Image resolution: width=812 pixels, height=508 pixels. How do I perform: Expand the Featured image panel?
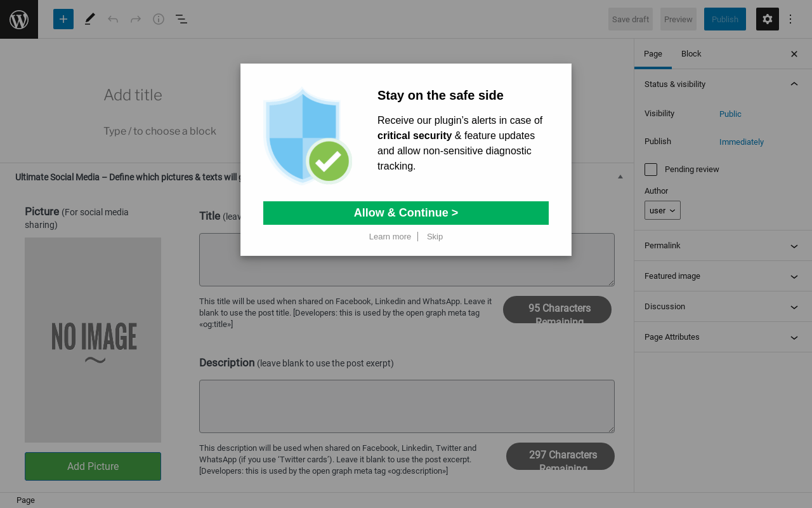723,276
